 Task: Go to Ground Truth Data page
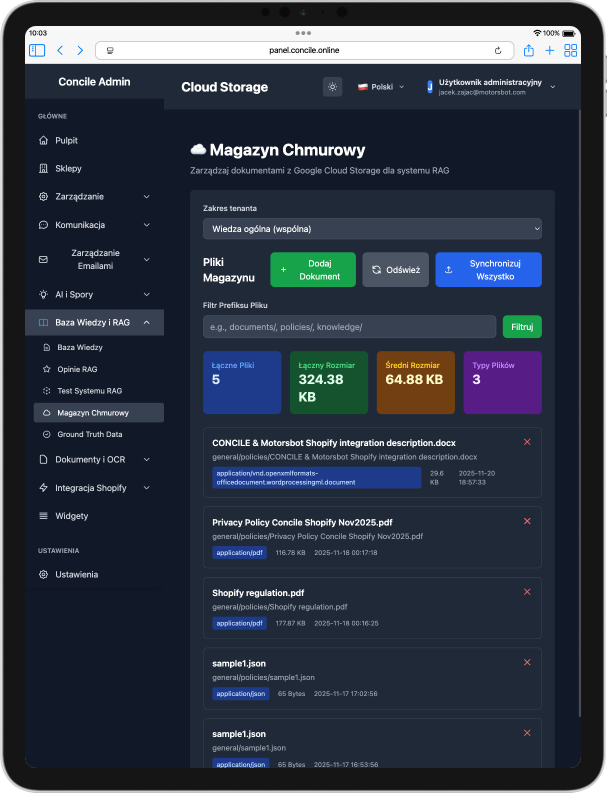90,435
